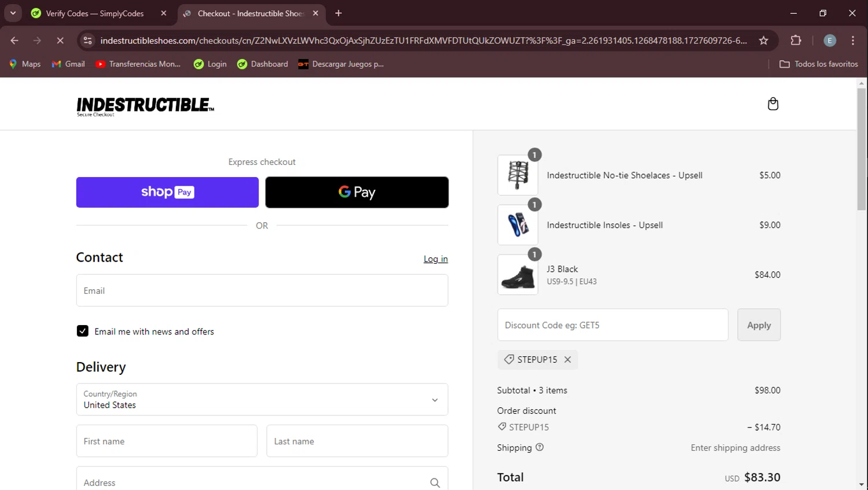This screenshot has height=490, width=868.
Task: Remove the STEPUP15 discount code tag
Action: [568, 359]
